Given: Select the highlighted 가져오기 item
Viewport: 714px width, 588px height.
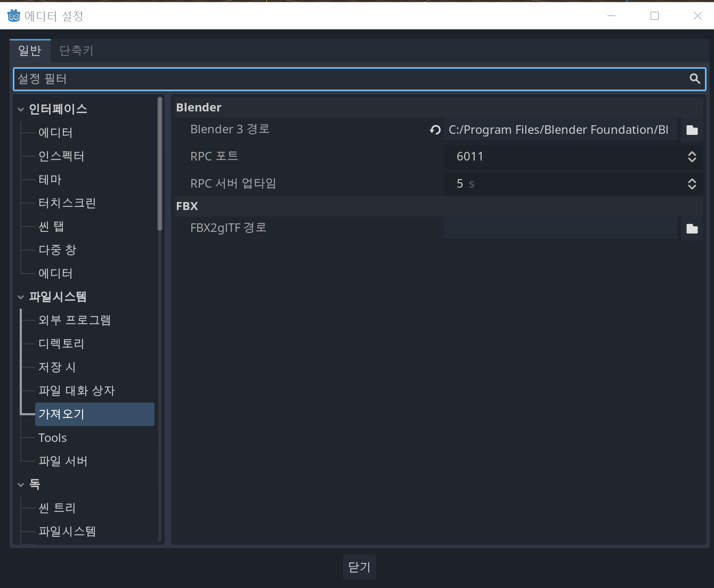Looking at the screenshot, I should (95, 414).
